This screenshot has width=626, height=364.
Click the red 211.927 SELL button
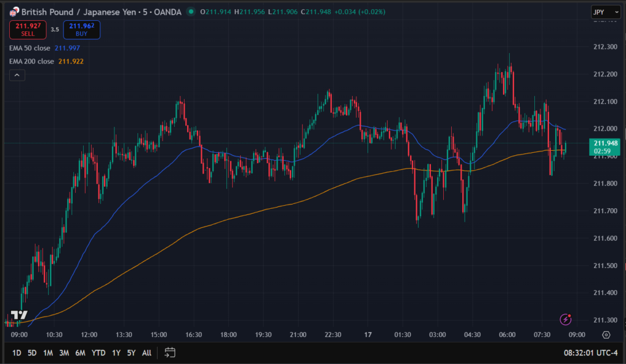point(28,30)
